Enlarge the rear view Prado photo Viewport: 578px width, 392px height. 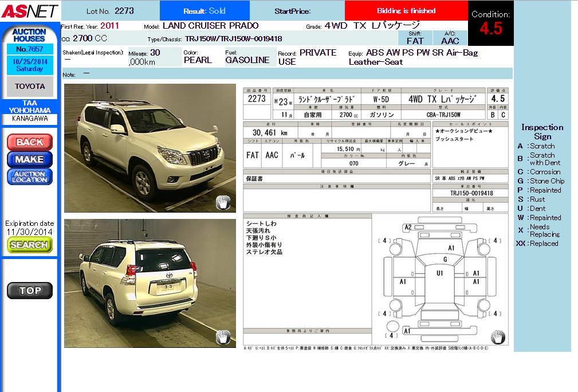(150, 283)
